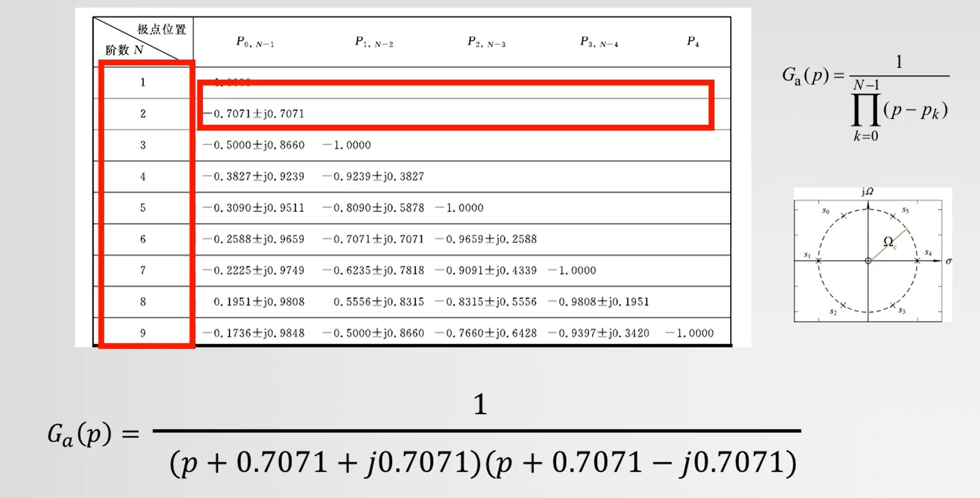
Task: Click order number 9 in the table
Action: 143,333
